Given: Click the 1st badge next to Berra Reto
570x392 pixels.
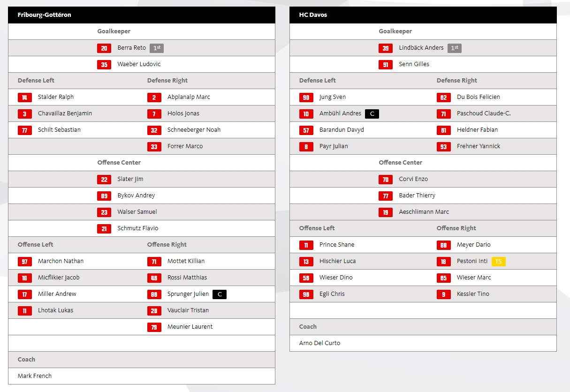Looking at the screenshot, I should (157, 48).
